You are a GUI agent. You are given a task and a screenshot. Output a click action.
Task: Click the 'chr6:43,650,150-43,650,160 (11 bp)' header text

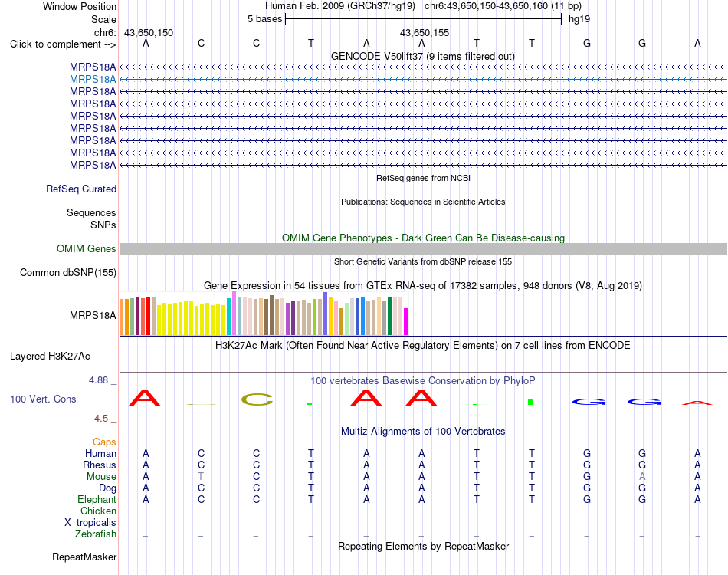pos(503,6)
